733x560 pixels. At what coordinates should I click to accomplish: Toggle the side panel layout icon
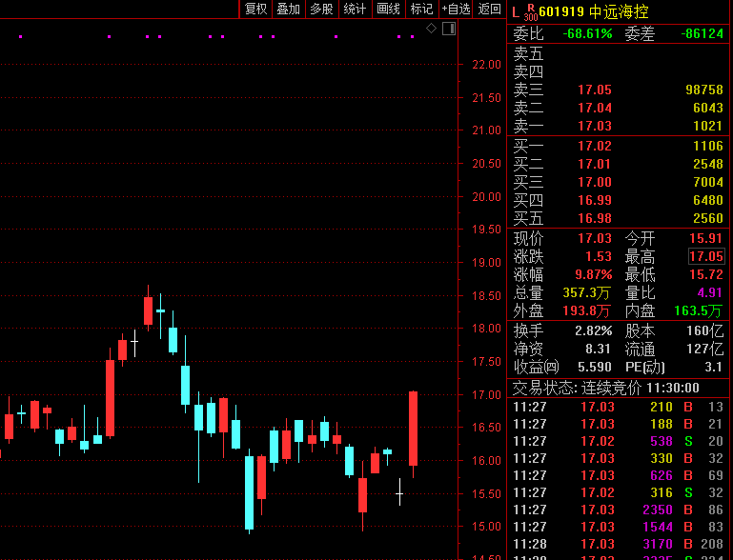pyautogui.click(x=449, y=30)
